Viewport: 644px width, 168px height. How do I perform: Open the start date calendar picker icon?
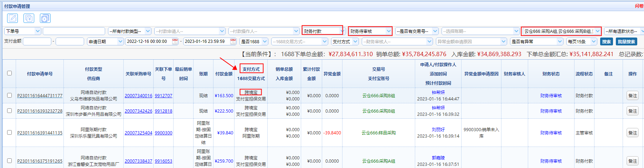pos(175,41)
